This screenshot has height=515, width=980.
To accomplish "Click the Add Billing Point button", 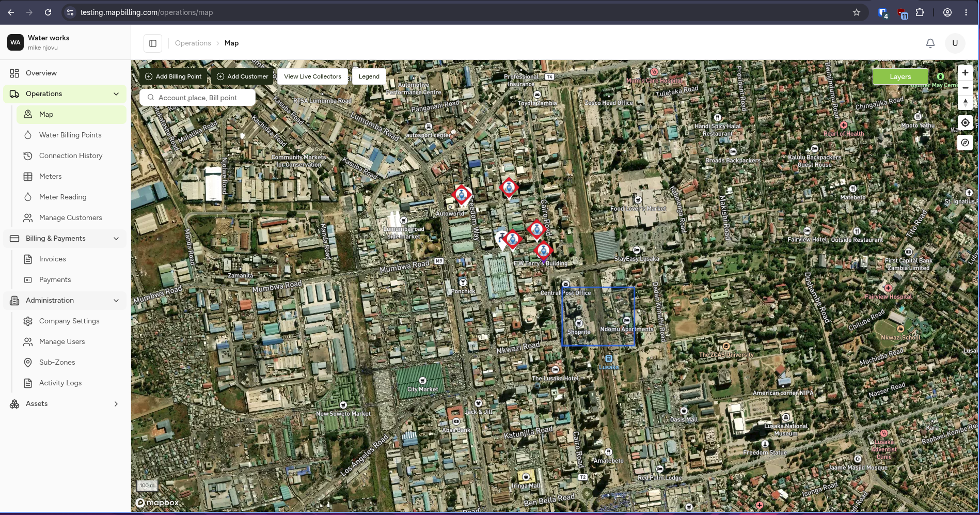I will [173, 76].
